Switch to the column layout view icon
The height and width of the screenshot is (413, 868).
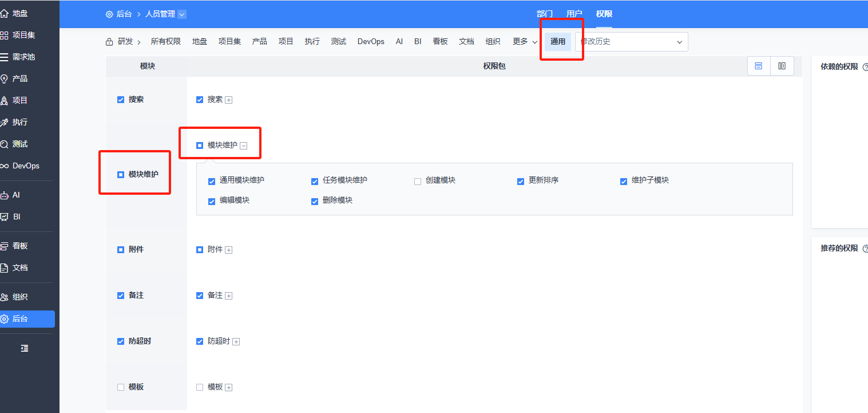tap(782, 66)
